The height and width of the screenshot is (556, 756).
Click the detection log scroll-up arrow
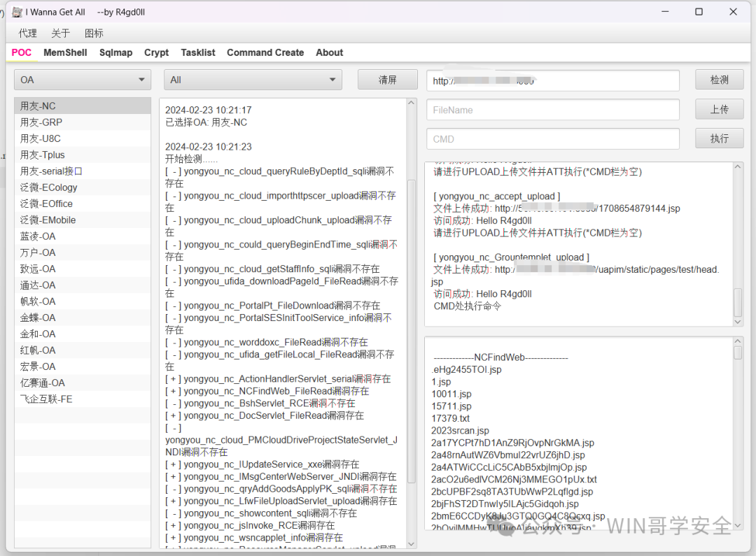[412, 103]
